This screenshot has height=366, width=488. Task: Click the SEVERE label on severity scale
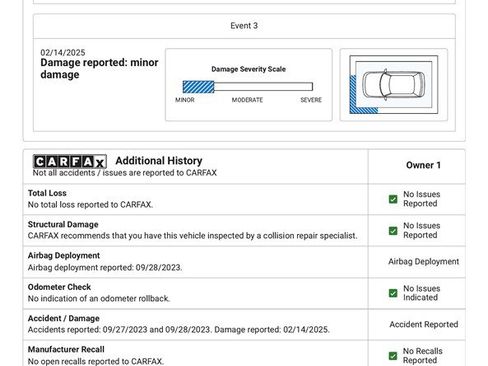click(x=311, y=100)
